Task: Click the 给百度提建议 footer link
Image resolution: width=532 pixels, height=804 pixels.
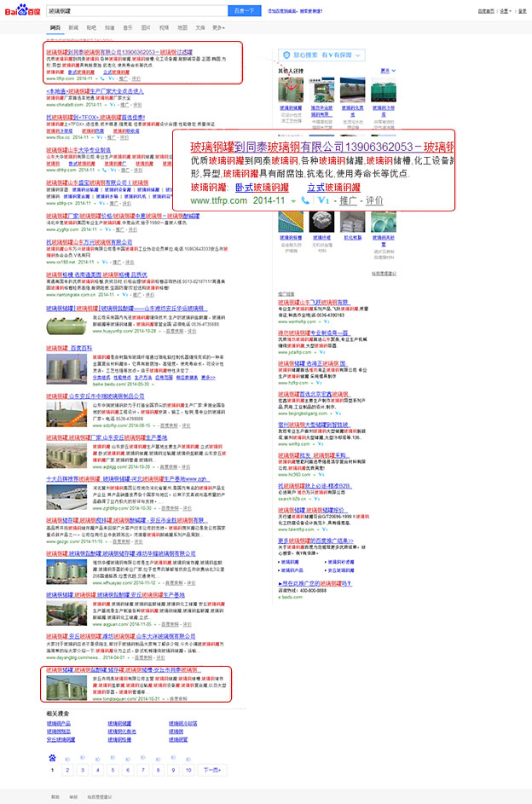Action: click(x=99, y=797)
